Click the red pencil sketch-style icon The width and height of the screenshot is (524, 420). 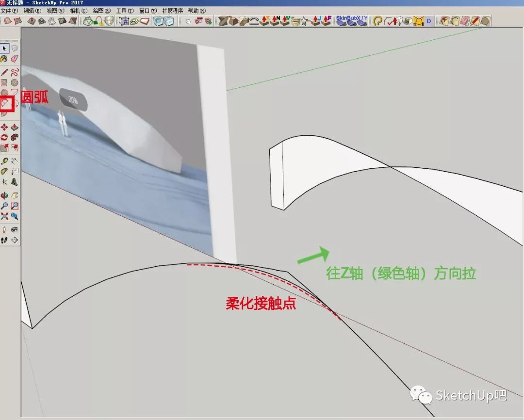point(475,21)
